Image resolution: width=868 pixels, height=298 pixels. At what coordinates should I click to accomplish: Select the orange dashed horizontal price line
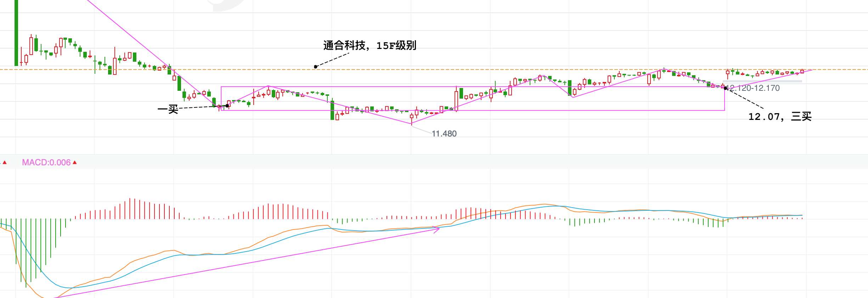tap(434, 70)
